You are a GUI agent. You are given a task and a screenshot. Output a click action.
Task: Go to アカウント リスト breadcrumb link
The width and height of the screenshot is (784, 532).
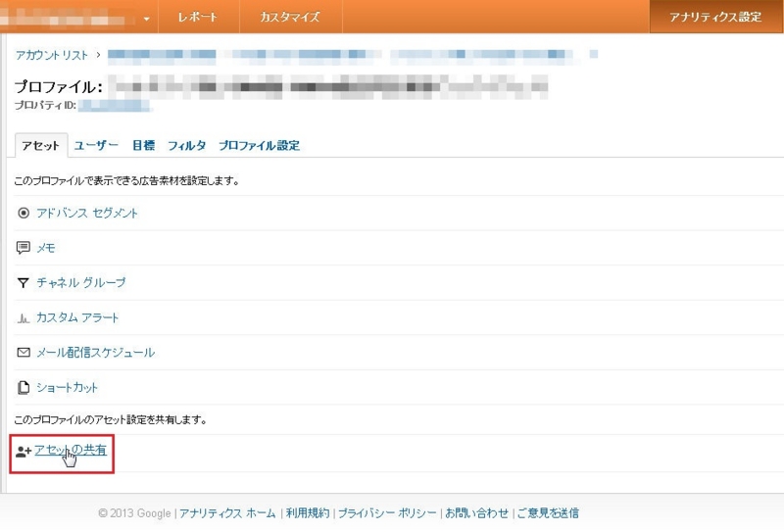[52, 55]
